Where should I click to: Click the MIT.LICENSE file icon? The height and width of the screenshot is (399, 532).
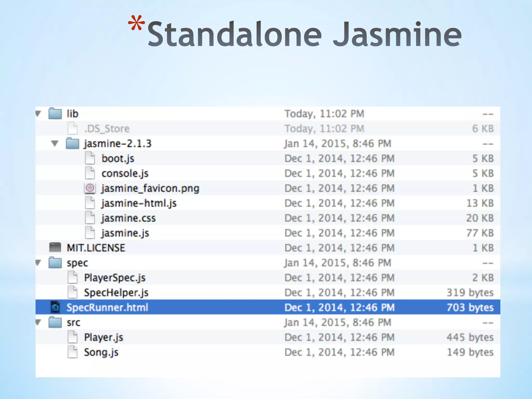point(55,248)
